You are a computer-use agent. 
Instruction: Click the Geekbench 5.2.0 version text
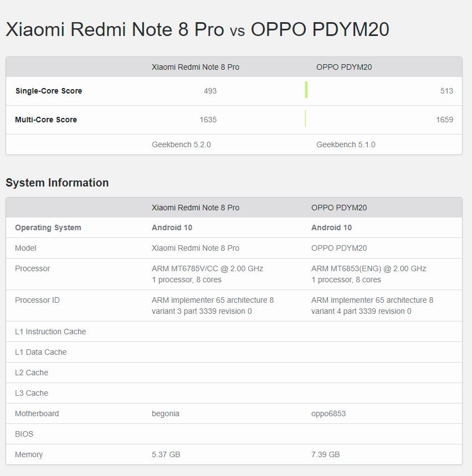click(x=181, y=144)
